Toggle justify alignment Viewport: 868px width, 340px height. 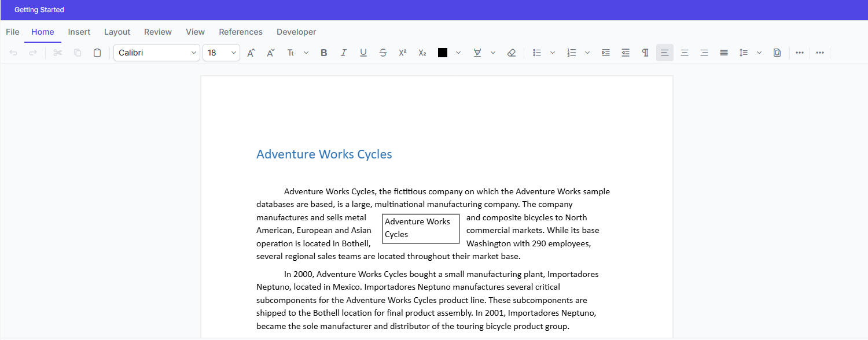click(723, 52)
